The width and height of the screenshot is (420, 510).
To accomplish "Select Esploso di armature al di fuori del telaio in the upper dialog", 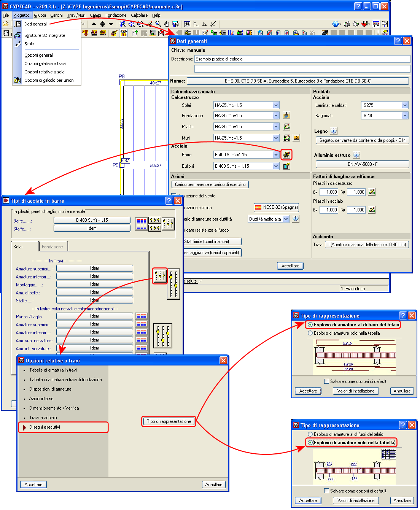I will (x=353, y=325).
